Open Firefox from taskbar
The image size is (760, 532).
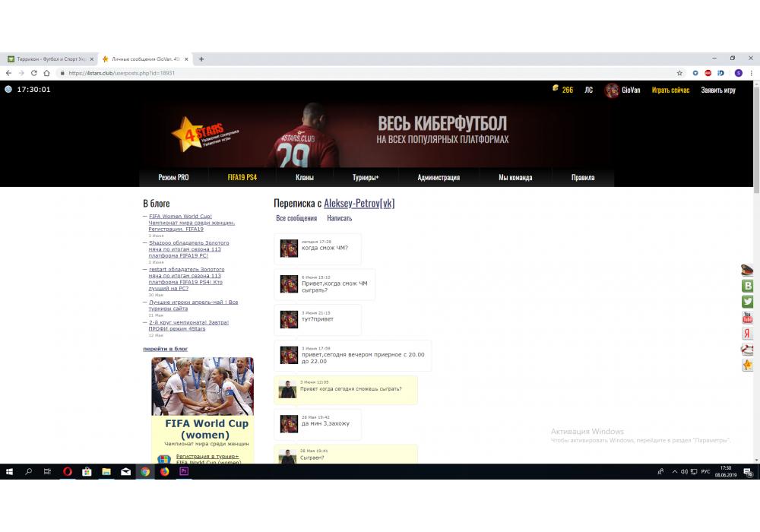coord(164,471)
